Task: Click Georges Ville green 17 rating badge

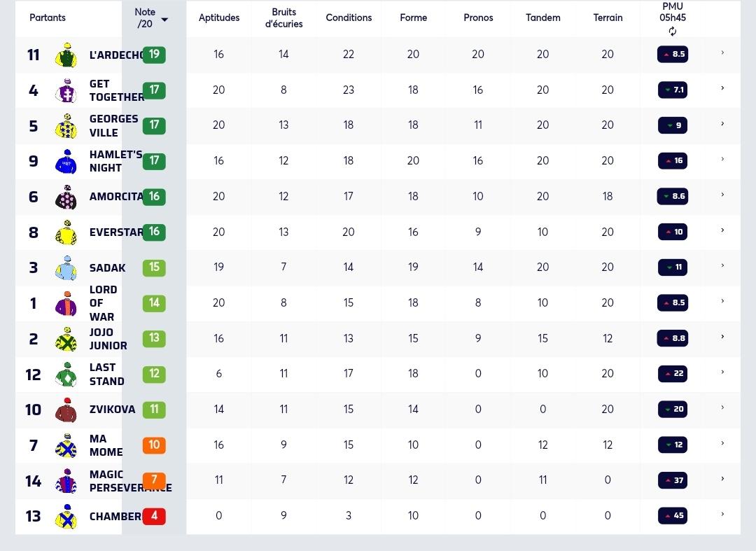Action: [x=154, y=125]
